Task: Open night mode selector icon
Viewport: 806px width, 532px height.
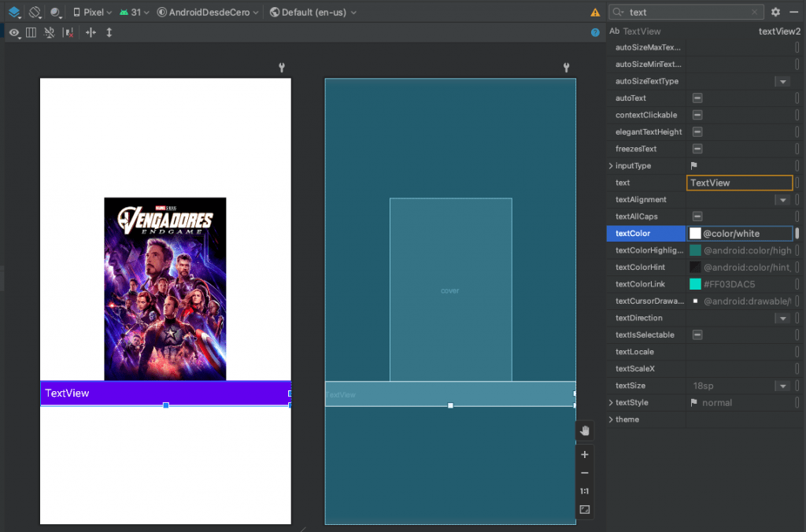Action: coord(56,12)
